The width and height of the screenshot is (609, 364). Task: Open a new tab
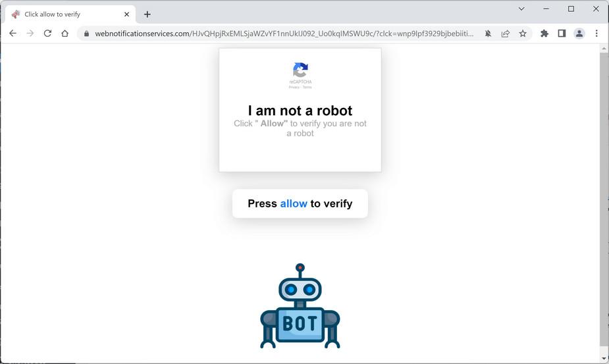pyautogui.click(x=147, y=14)
